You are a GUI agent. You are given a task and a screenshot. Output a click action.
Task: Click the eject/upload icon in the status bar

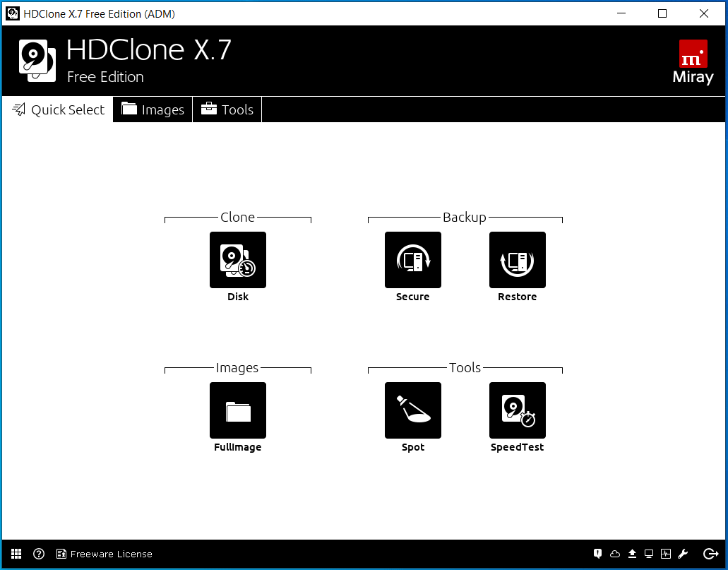pyautogui.click(x=632, y=554)
